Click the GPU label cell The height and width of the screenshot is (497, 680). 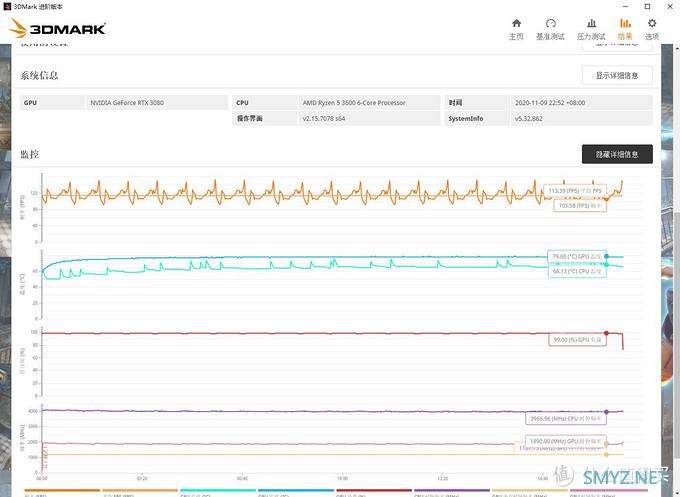pos(52,103)
